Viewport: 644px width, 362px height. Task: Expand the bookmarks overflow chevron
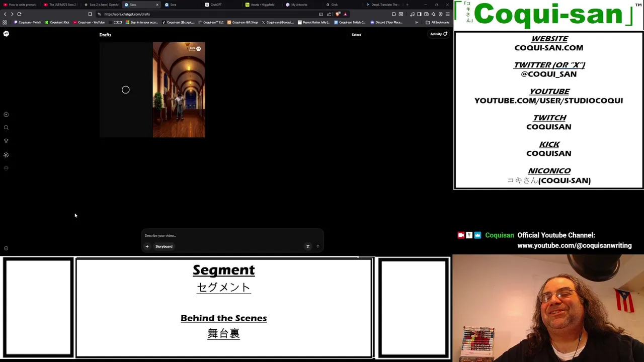click(416, 22)
